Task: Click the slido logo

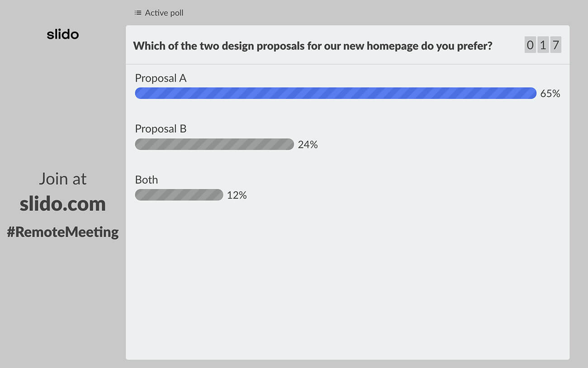Action: tap(63, 34)
